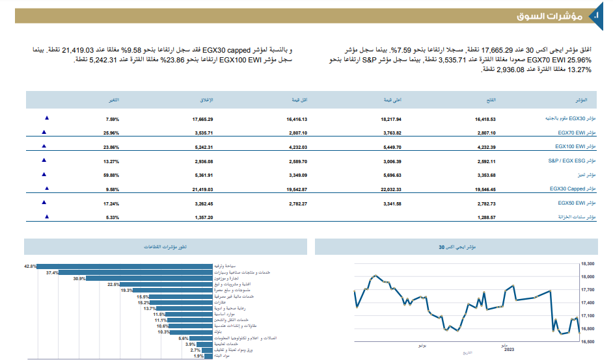Viewport: 613px width, 364px height.
Task: Click the EGX30 Capped index name
Action: 572,189
